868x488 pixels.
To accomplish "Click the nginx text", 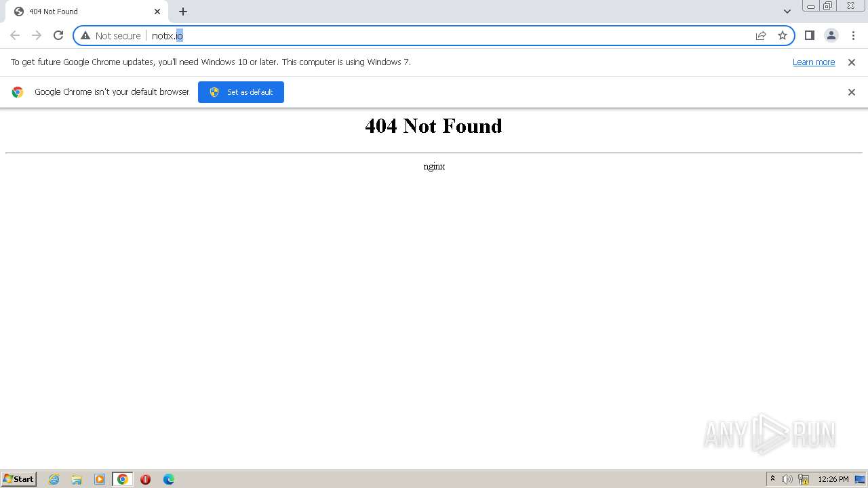I will (434, 166).
